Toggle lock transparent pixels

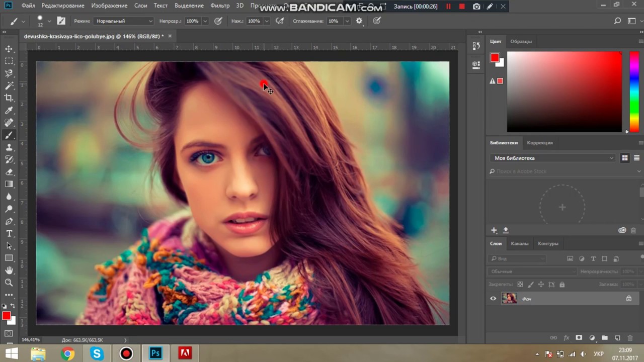point(520,285)
